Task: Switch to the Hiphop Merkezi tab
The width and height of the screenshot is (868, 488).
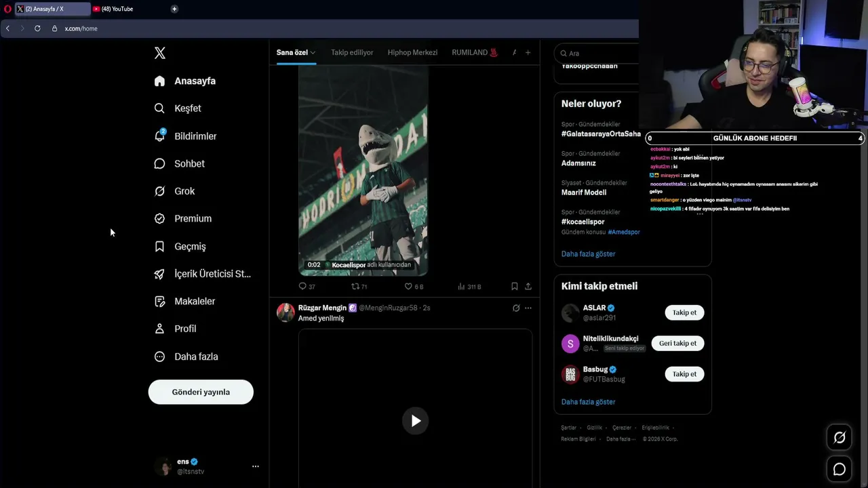Action: [412, 52]
